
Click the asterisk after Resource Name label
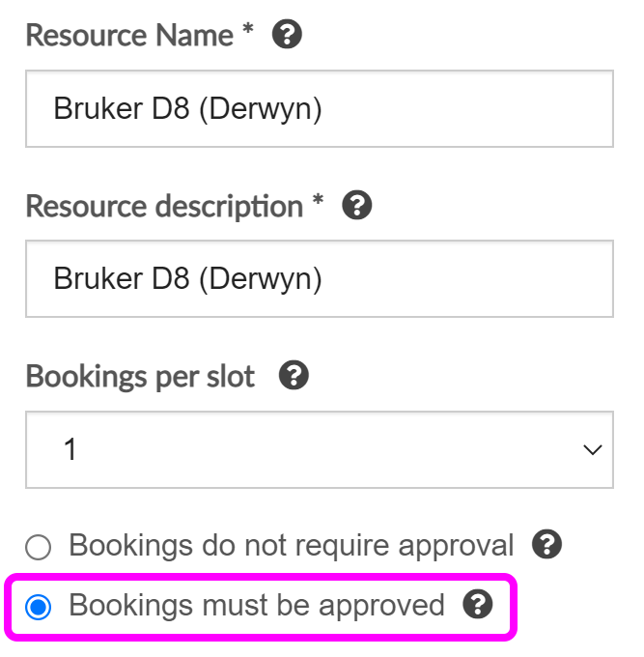pos(248,32)
